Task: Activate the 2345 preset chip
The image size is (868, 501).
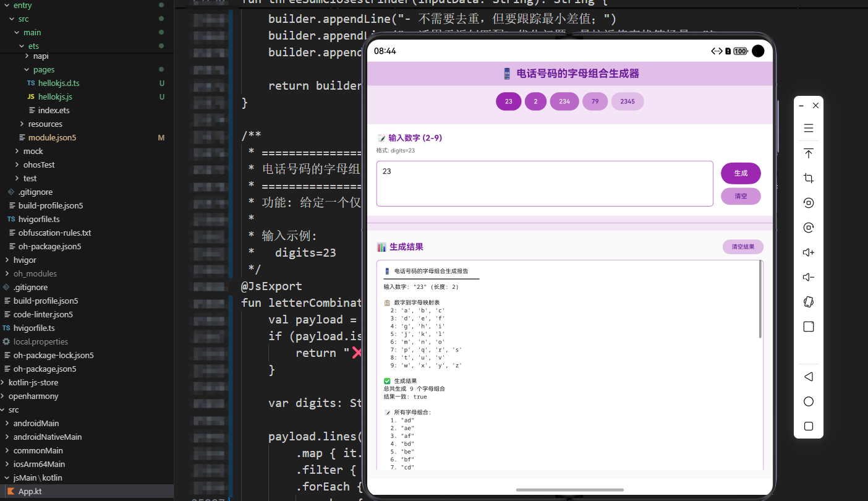Action: (627, 101)
